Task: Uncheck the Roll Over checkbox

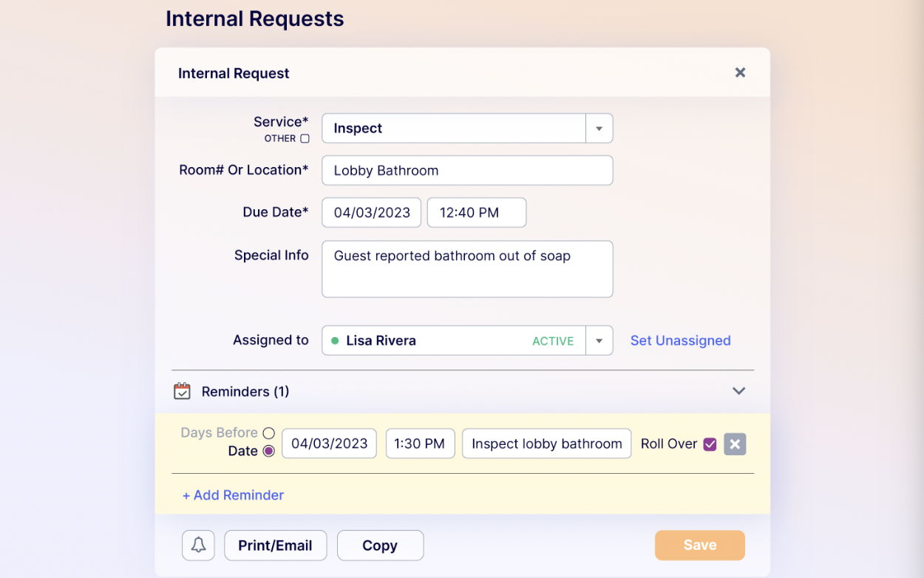Action: pos(710,444)
